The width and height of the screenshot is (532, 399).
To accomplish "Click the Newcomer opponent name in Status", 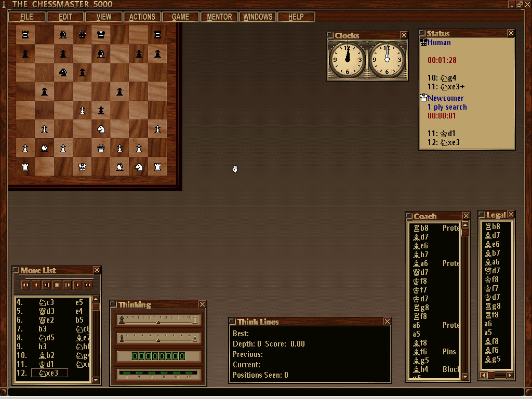I will (x=445, y=98).
